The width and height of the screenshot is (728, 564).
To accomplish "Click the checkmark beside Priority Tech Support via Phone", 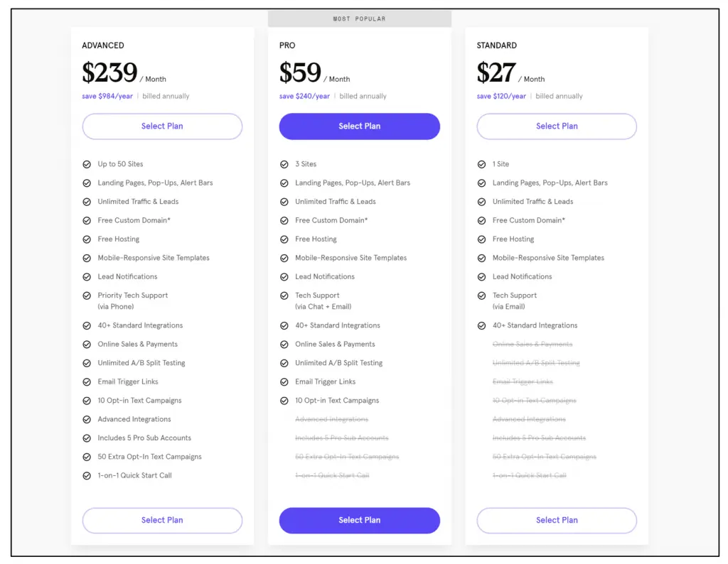I will coord(86,295).
